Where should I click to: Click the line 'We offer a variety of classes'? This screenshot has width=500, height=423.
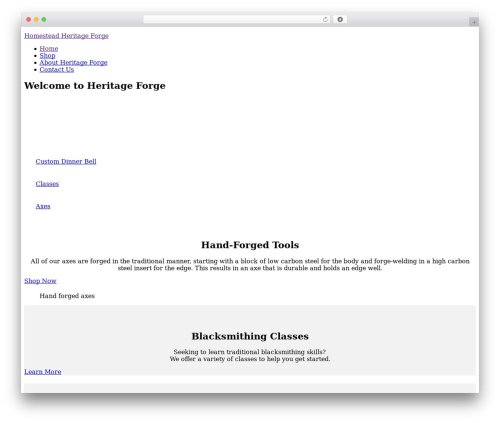250,359
